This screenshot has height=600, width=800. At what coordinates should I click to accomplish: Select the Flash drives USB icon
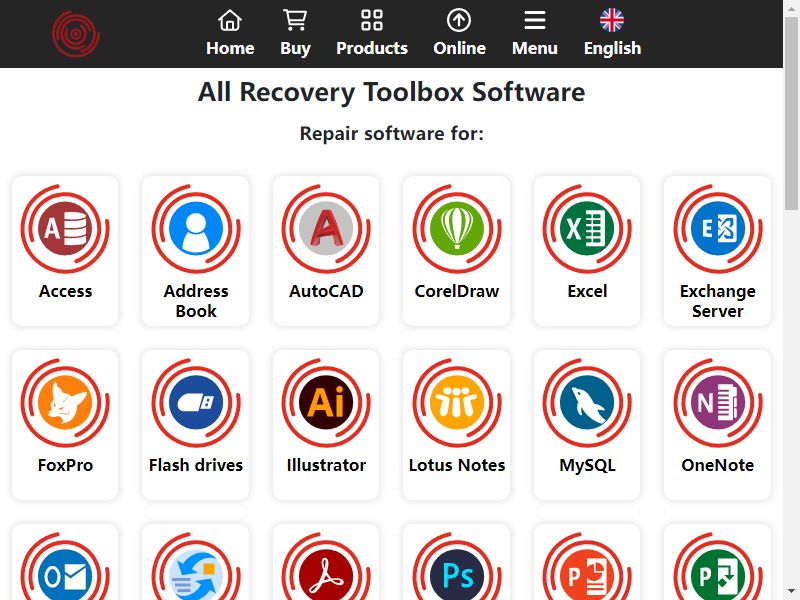[196, 403]
